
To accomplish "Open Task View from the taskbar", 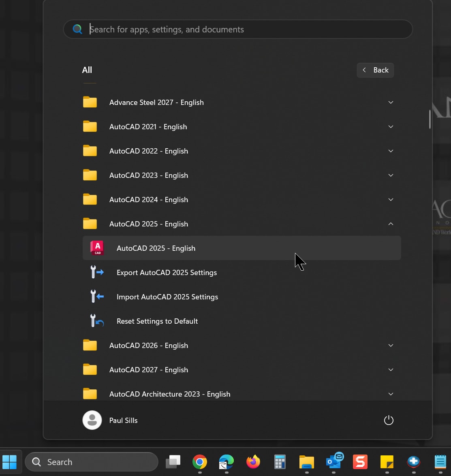I will 173,462.
